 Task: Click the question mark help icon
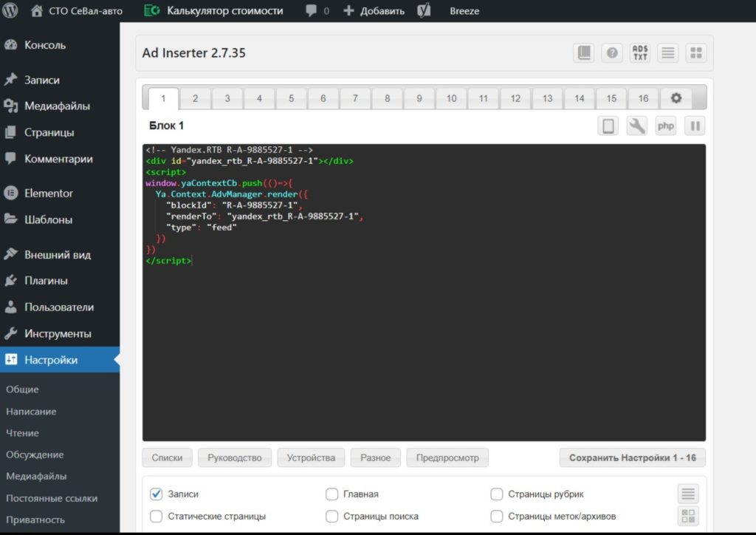pyautogui.click(x=612, y=52)
